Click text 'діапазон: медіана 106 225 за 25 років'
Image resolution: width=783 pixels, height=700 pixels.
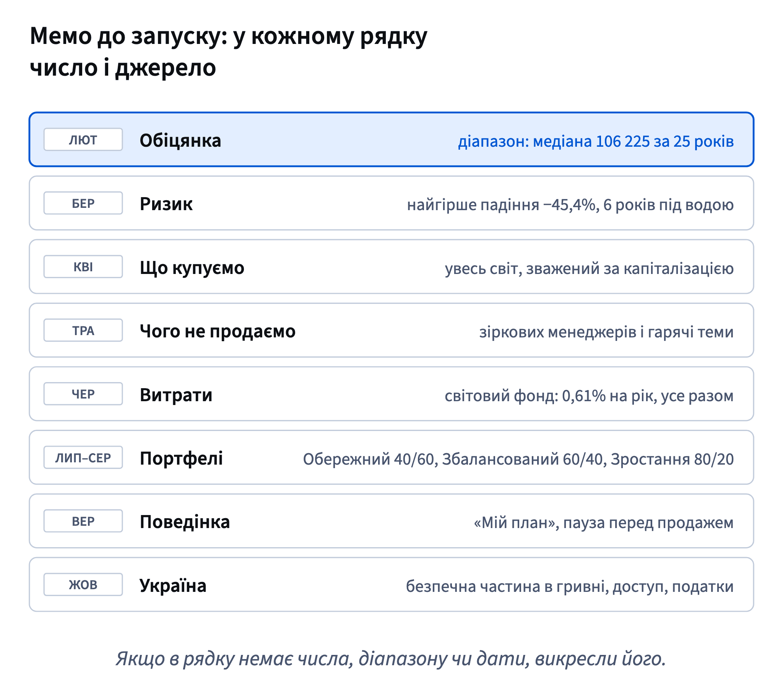pyautogui.click(x=596, y=141)
